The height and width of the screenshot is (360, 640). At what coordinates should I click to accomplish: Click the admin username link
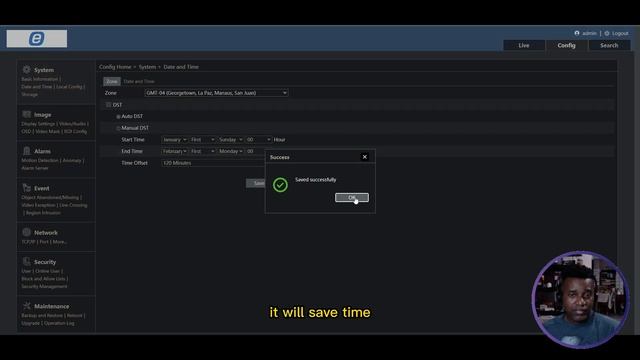589,33
